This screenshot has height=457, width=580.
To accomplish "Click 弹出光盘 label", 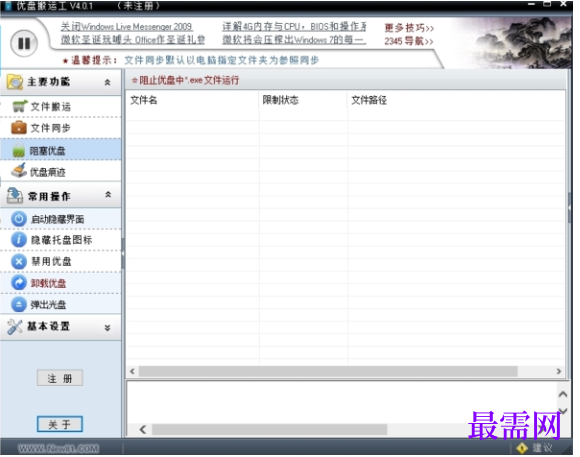I will (48, 305).
